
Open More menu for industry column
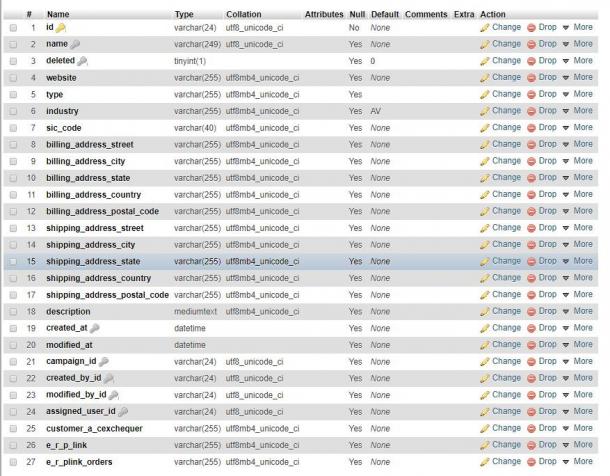(578, 111)
